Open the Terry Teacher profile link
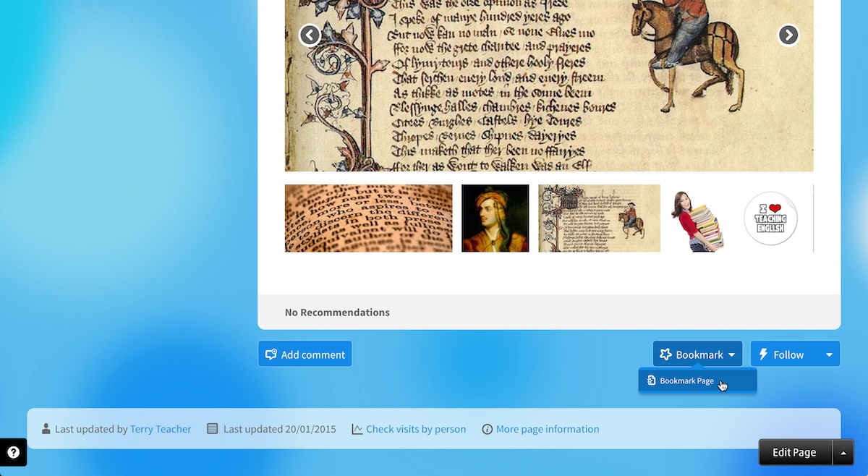868x476 pixels. 161,428
